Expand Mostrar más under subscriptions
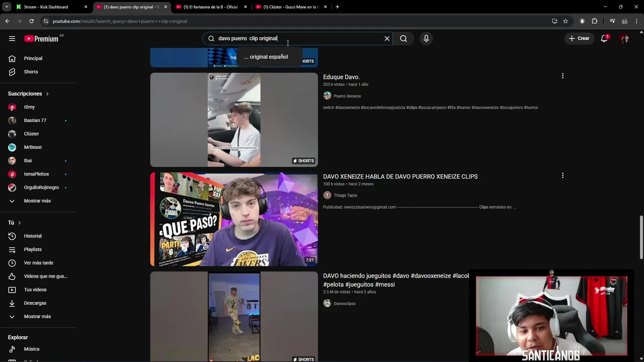This screenshot has height=362, width=644. tap(38, 201)
